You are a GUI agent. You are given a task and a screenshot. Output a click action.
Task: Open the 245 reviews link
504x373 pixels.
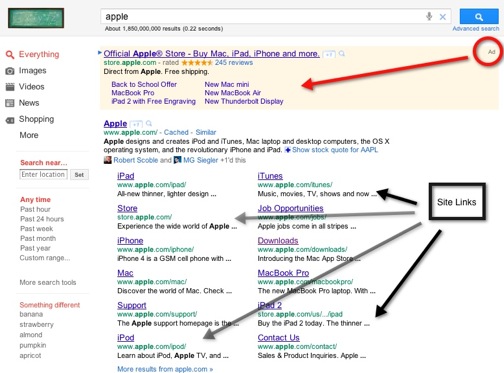pyautogui.click(x=234, y=63)
